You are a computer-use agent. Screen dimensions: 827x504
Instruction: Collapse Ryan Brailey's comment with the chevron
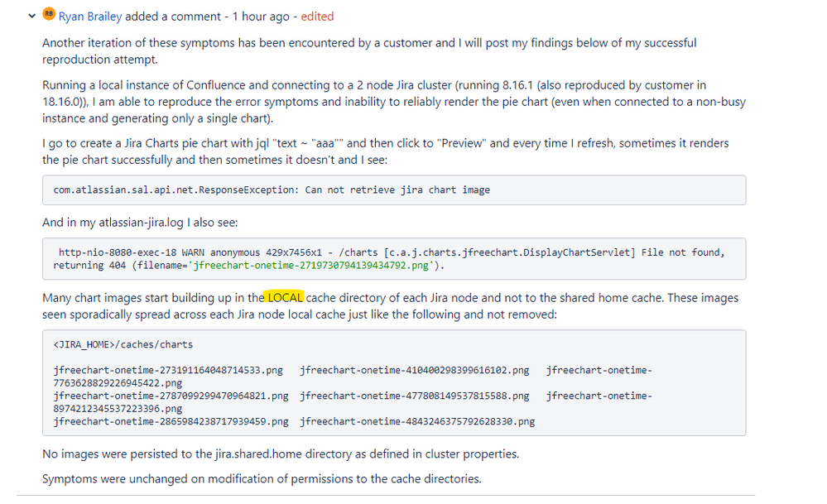pos(32,17)
